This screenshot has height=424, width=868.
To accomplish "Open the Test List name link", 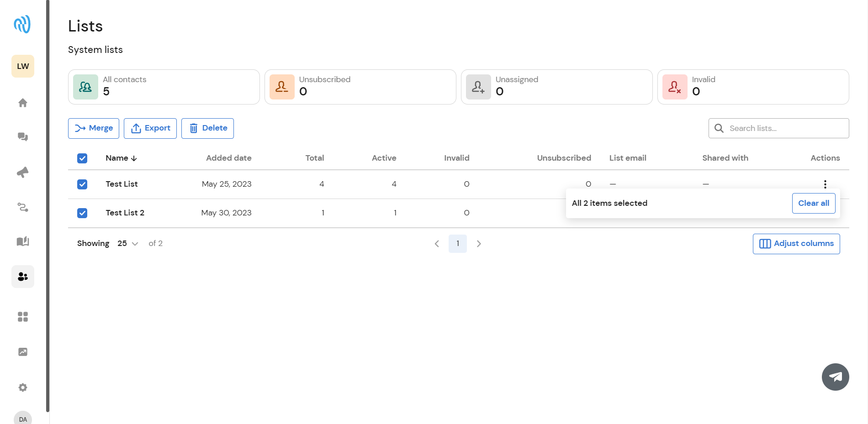I will (x=122, y=184).
